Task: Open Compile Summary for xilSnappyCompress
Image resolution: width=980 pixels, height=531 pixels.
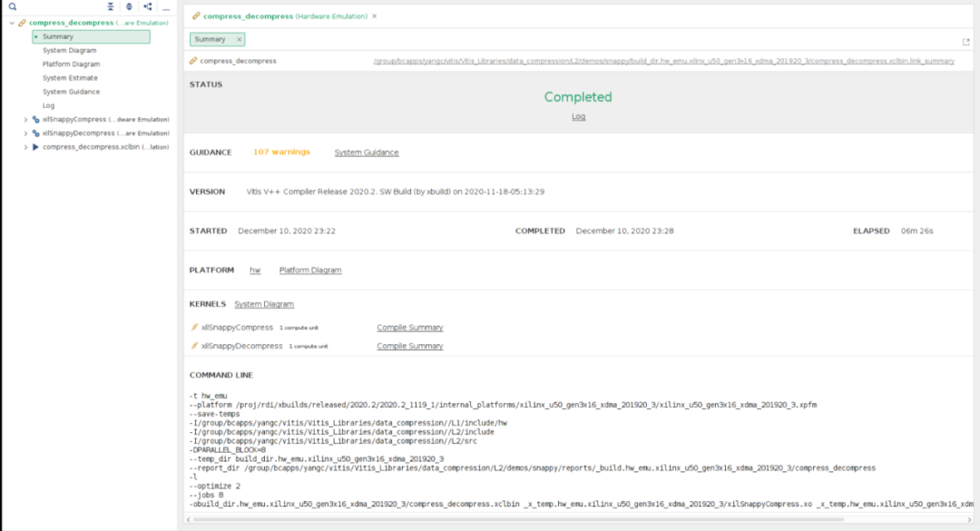Action: click(x=411, y=327)
